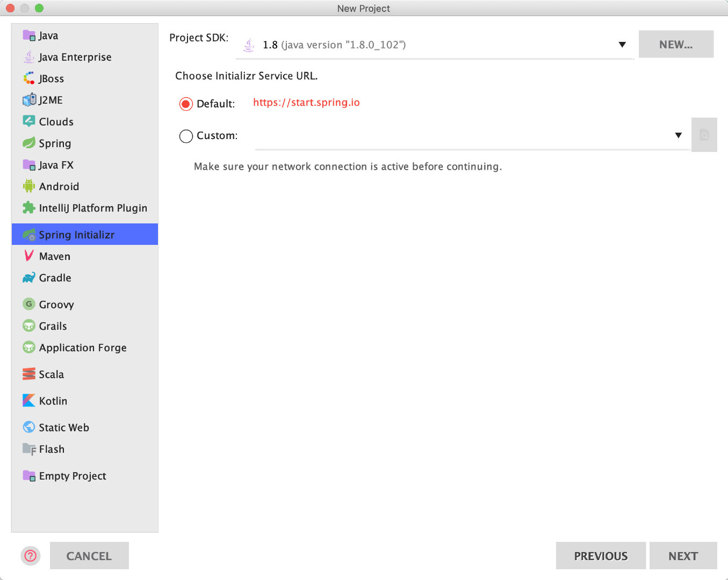This screenshot has height=580, width=728.
Task: Select Flash label in list
Action: tap(52, 449)
